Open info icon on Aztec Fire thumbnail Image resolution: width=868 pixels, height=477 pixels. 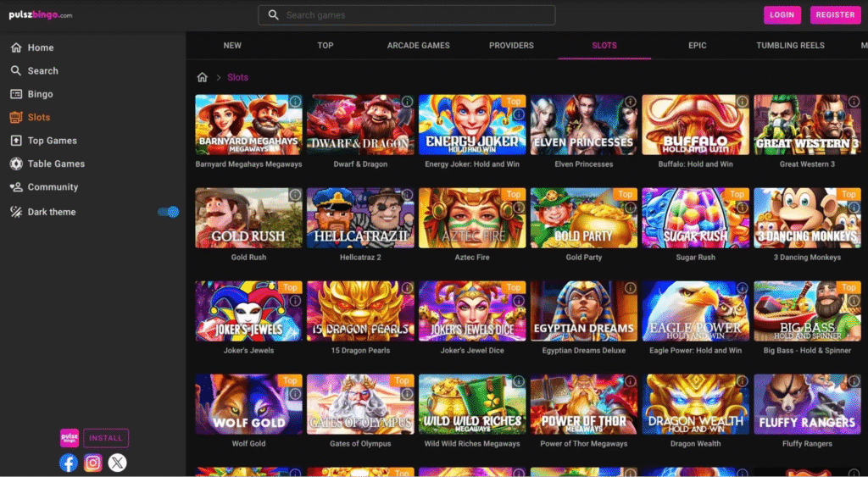pos(518,208)
